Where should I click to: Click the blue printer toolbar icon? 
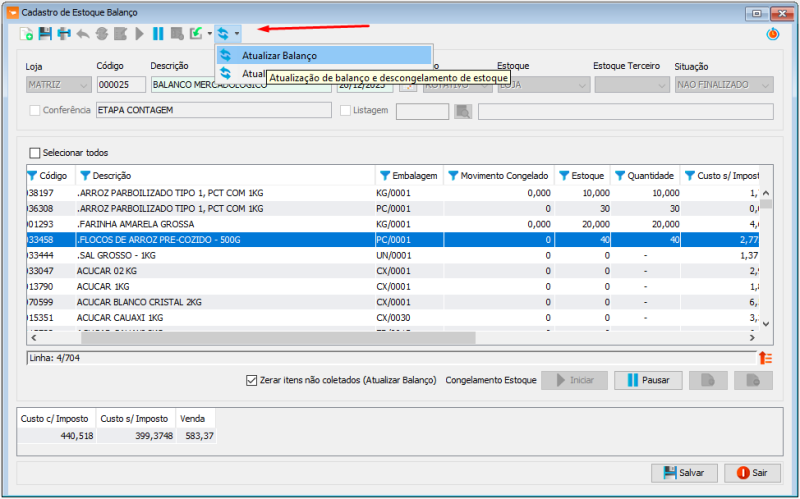[64, 34]
